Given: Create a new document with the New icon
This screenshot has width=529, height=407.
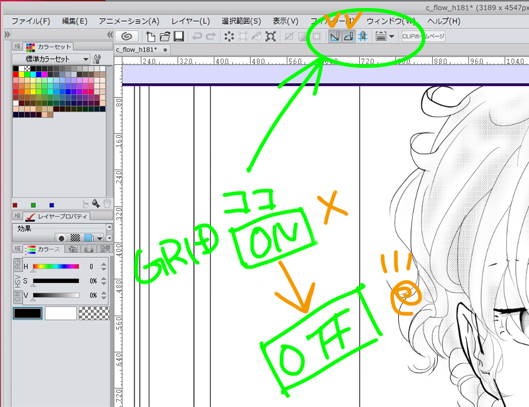Looking at the screenshot, I should [150, 36].
